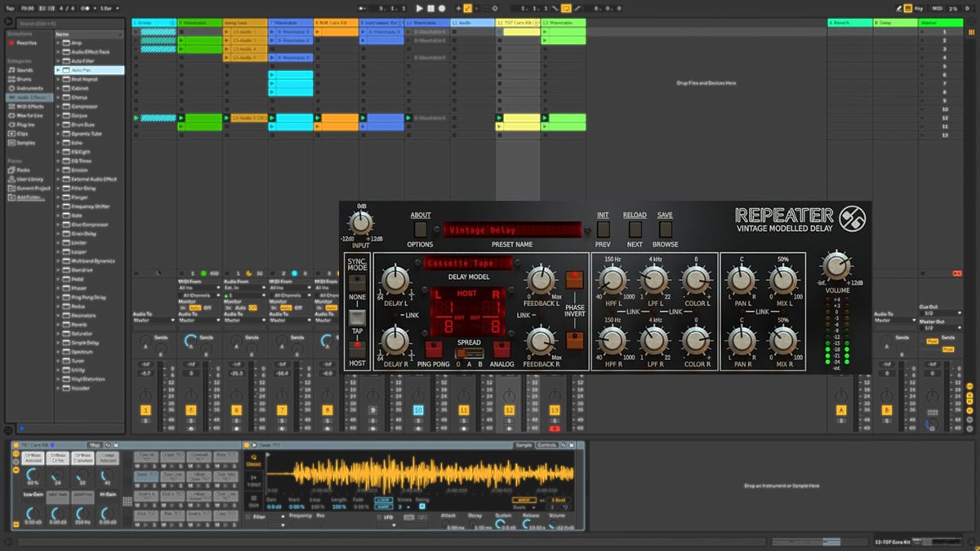Flip the Phase Invert switch on Repeater
The image size is (980, 551).
pos(573,279)
